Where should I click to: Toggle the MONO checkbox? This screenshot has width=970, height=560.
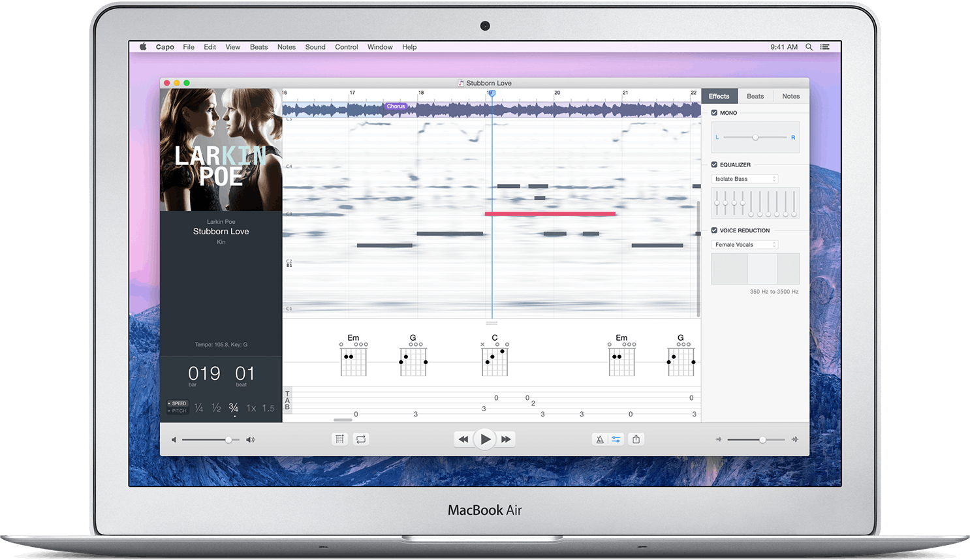coord(714,113)
